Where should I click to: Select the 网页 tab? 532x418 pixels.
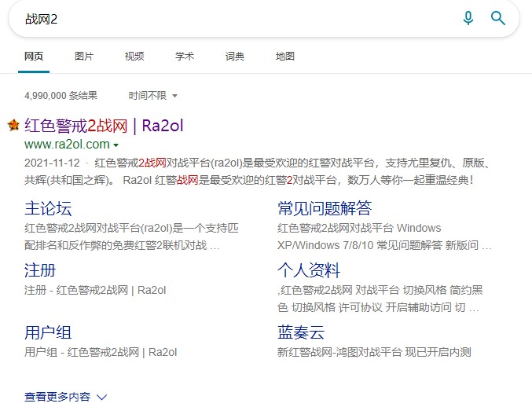(x=34, y=57)
